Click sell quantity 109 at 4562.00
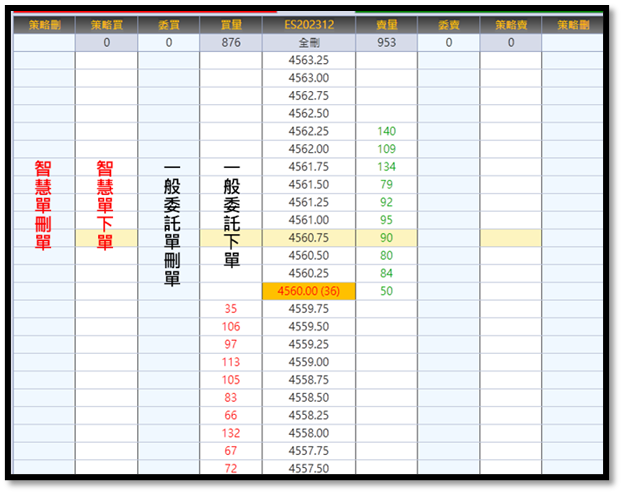 (x=386, y=149)
